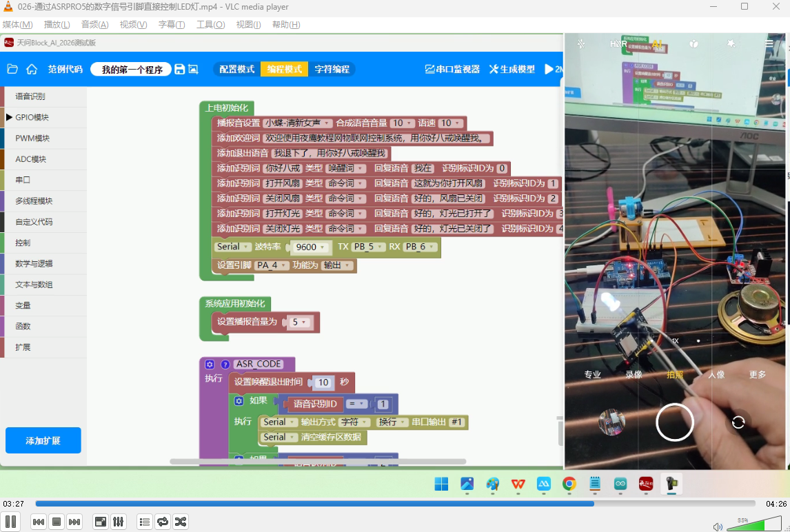Open the 字幕(T) menu
This screenshot has width=790, height=532.
click(172, 24)
